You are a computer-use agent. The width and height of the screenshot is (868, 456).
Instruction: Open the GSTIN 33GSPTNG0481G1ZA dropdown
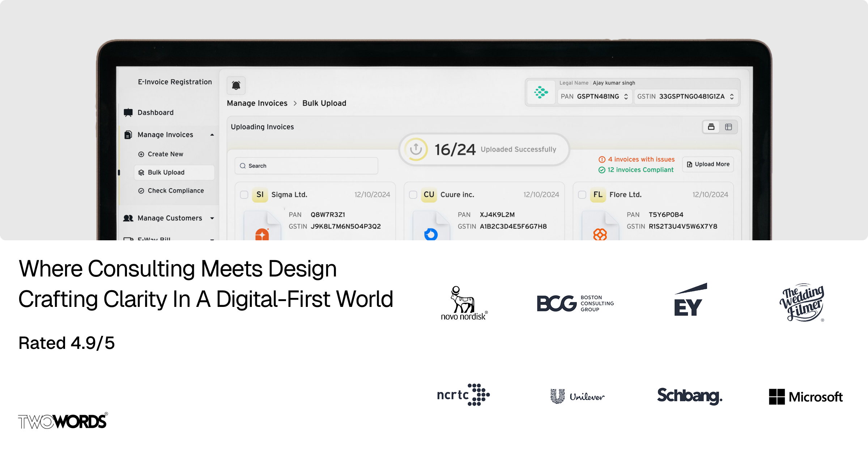pos(732,96)
